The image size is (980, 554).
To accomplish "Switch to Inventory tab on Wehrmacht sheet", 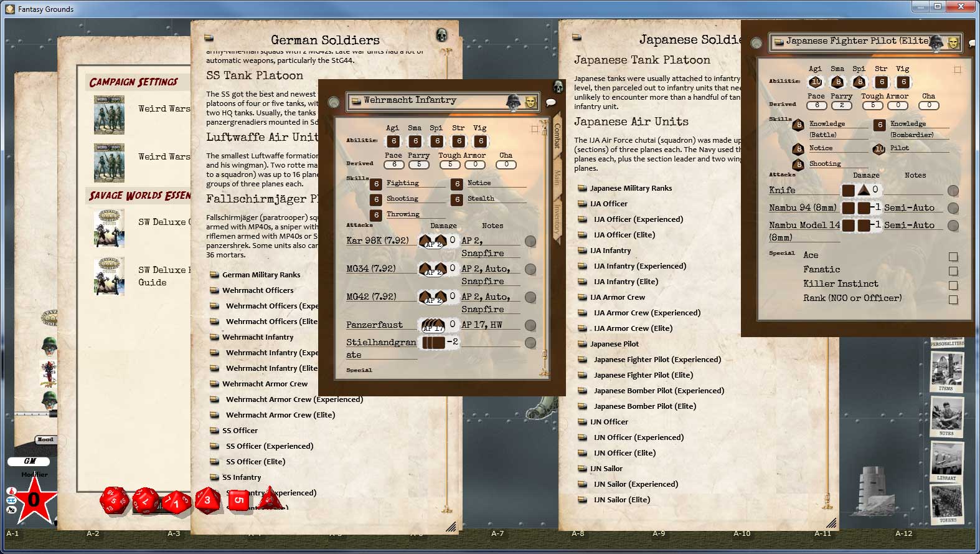I will click(x=557, y=217).
